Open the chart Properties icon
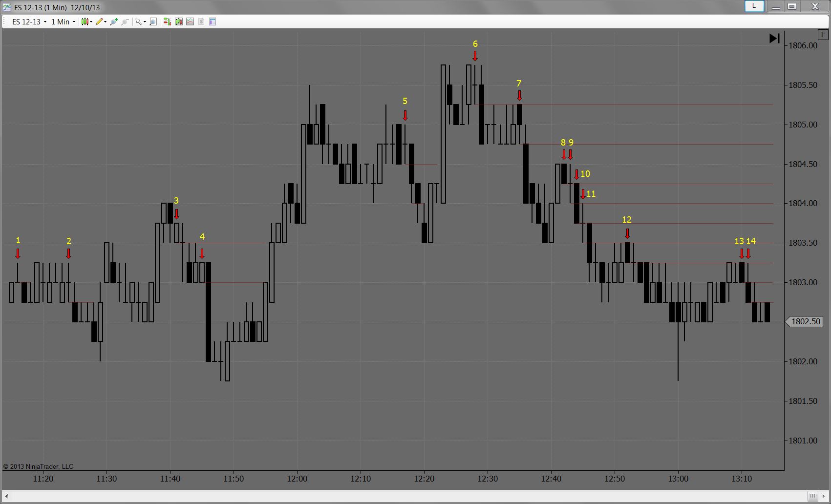831x504 pixels. [x=213, y=22]
